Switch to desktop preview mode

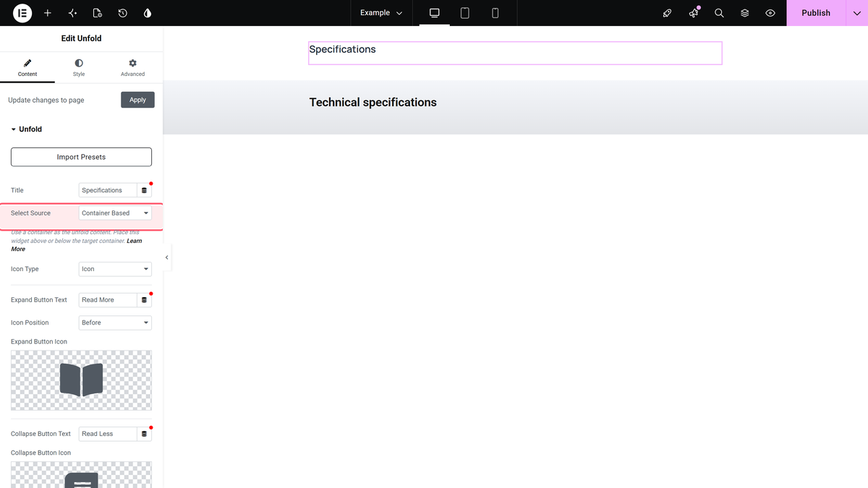(435, 13)
